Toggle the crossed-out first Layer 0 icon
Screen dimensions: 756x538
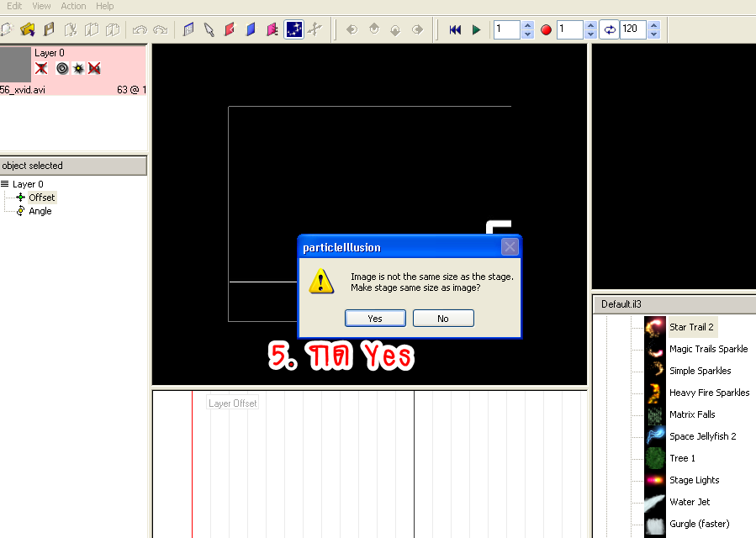pyautogui.click(x=41, y=68)
